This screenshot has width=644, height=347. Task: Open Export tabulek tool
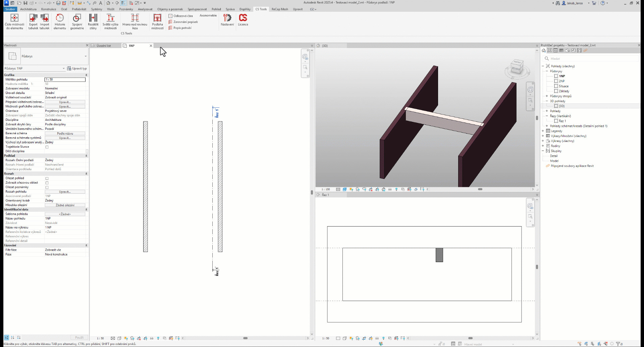(33, 22)
